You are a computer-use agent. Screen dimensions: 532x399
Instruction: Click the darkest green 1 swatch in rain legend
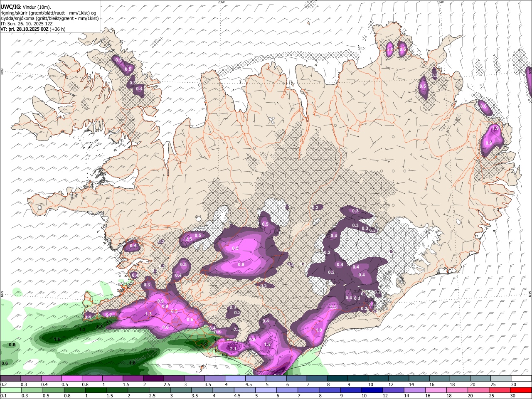96,390
